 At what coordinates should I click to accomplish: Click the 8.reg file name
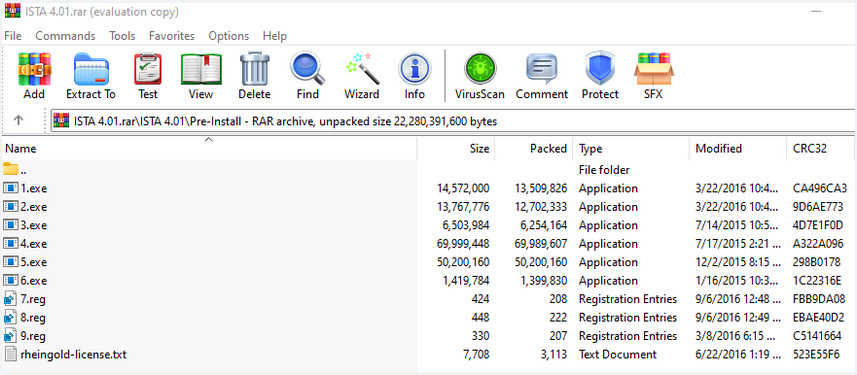33,318
